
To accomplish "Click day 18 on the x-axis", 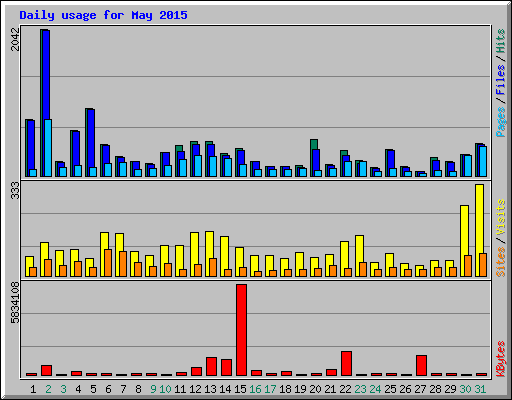I will [x=285, y=389].
